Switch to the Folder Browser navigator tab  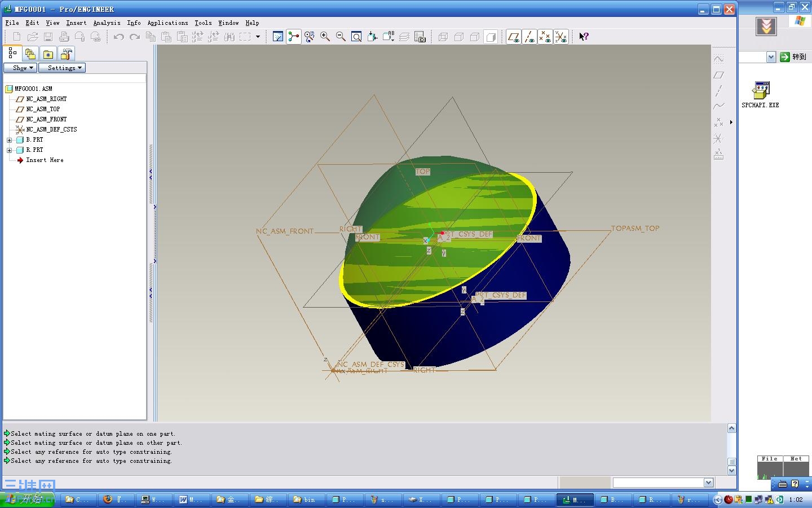click(30, 54)
